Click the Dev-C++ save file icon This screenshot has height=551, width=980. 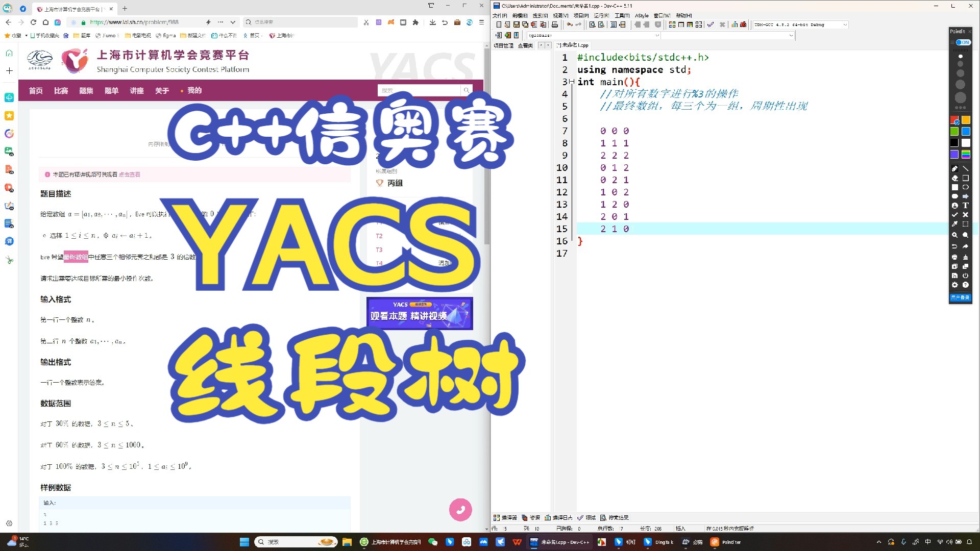tap(516, 24)
